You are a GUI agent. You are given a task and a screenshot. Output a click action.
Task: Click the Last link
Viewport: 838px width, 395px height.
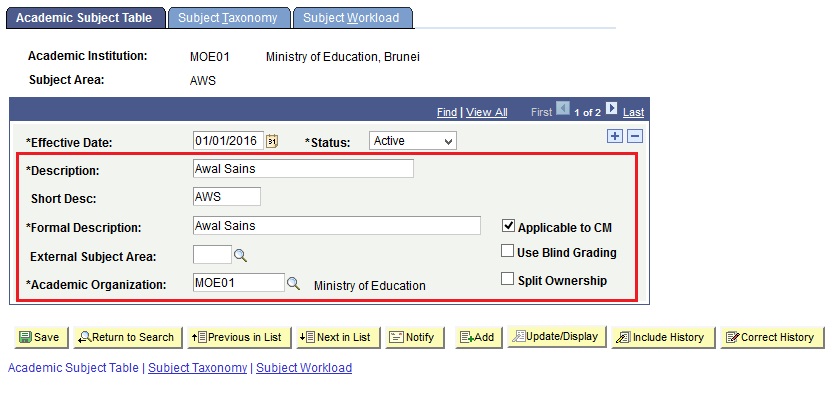tap(633, 112)
